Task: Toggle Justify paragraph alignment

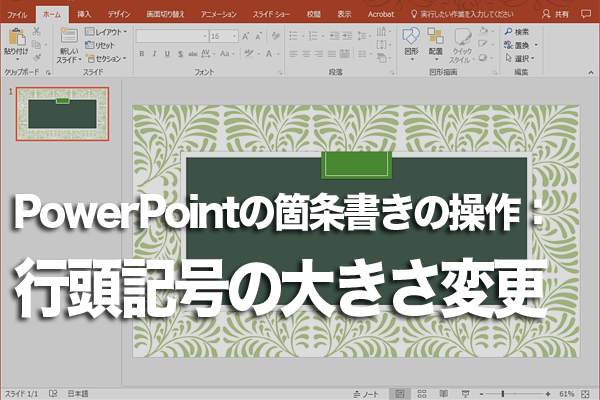Action: click(332, 54)
